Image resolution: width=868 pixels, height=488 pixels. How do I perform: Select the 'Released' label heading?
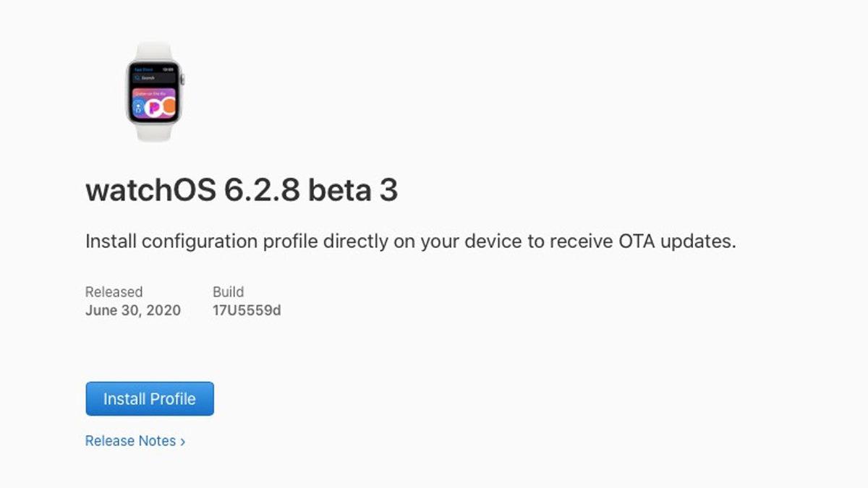pos(114,292)
